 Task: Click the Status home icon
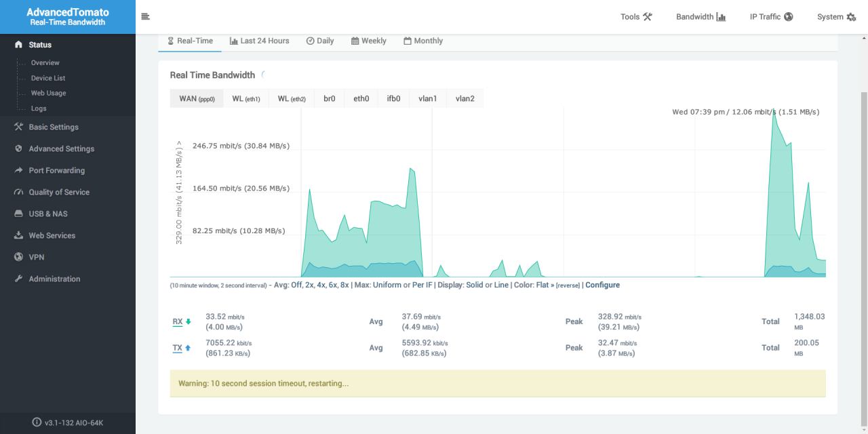(18, 45)
